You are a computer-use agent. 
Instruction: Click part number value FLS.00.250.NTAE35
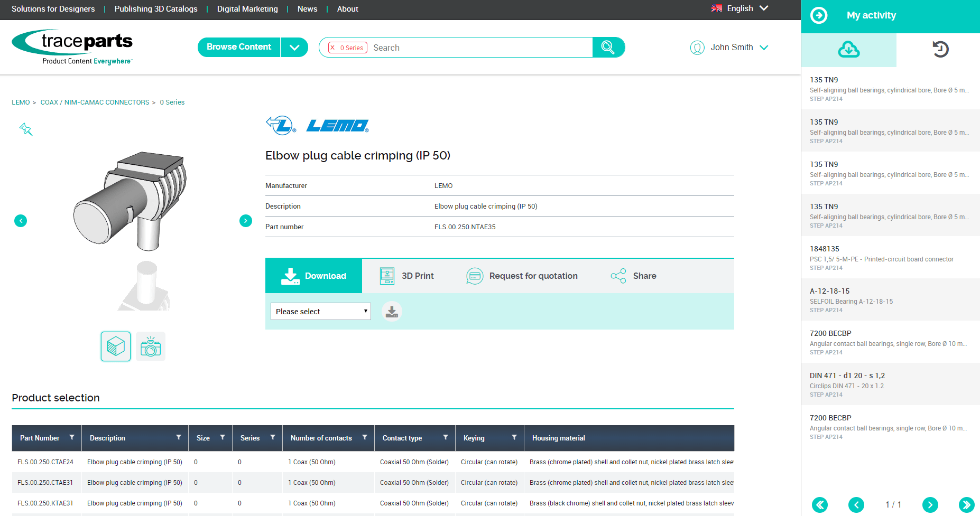point(465,227)
